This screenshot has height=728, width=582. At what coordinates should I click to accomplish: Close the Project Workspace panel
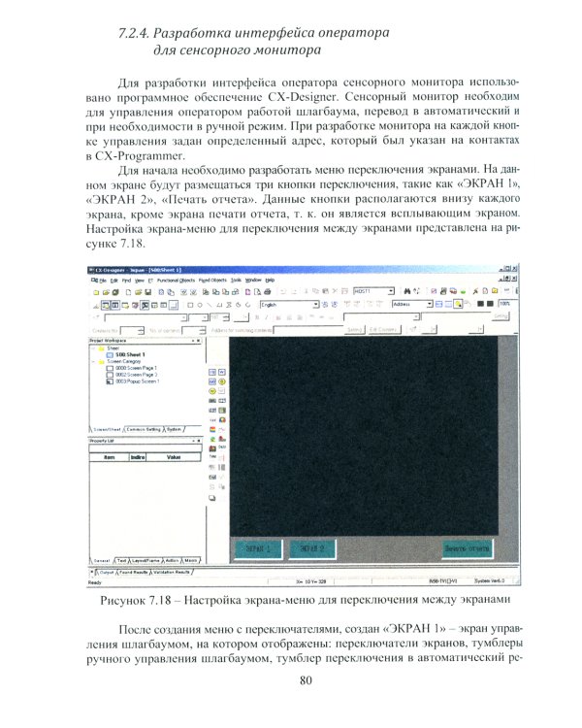(199, 341)
